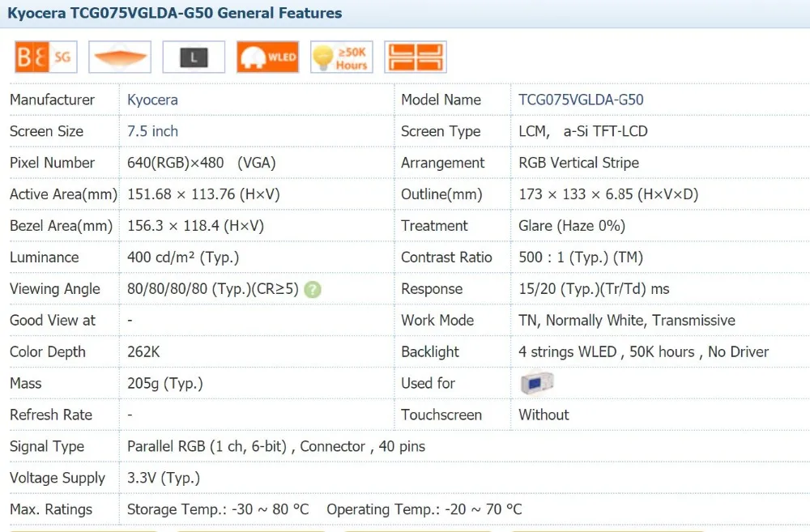The width and height of the screenshot is (810, 532).
Task: Click the 'Glare (Haze 0%)' treatment value
Action: pos(572,226)
